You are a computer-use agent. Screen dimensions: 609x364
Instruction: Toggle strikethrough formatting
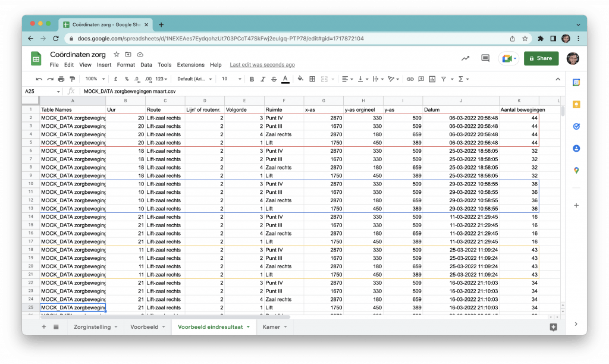pyautogui.click(x=274, y=79)
